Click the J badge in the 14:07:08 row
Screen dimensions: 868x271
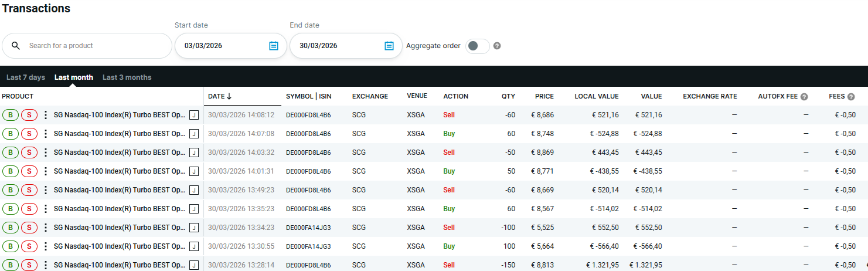point(194,134)
